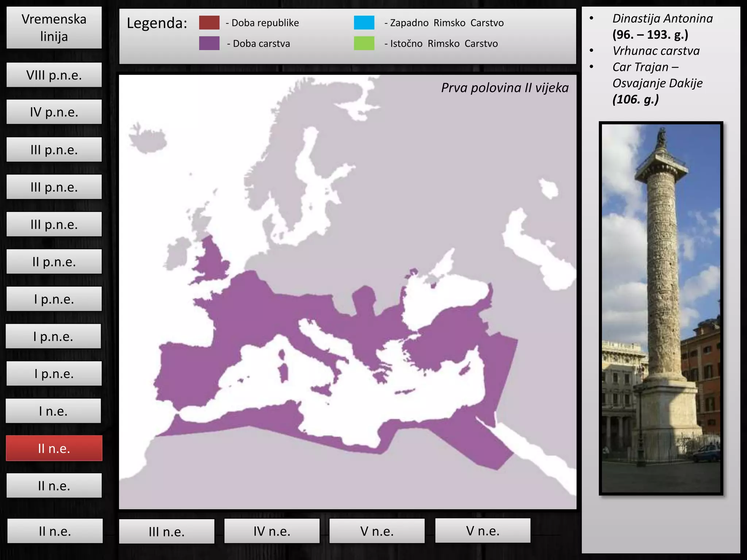Click the Doba republike red legend swatch
The height and width of the screenshot is (560, 747).
click(209, 23)
